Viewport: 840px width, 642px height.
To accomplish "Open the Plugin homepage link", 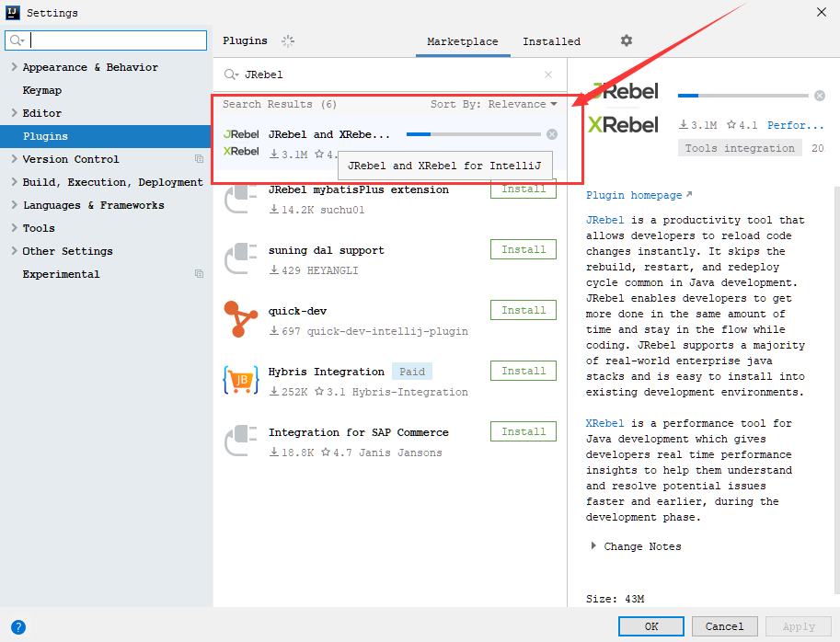I will click(x=639, y=195).
